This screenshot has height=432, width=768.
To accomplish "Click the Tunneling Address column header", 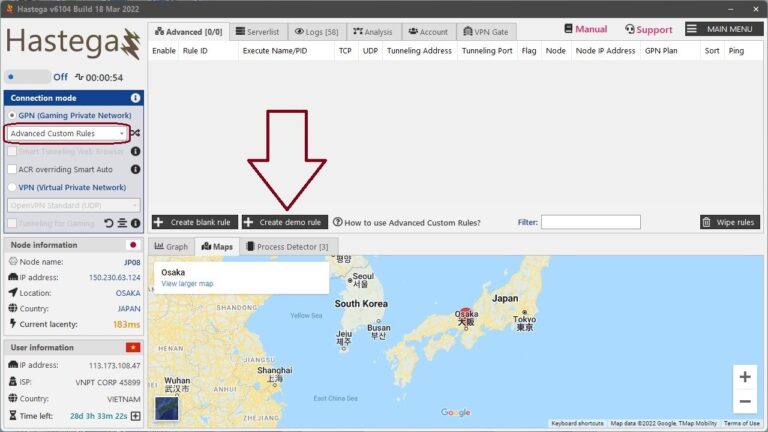I will pyautogui.click(x=419, y=50).
